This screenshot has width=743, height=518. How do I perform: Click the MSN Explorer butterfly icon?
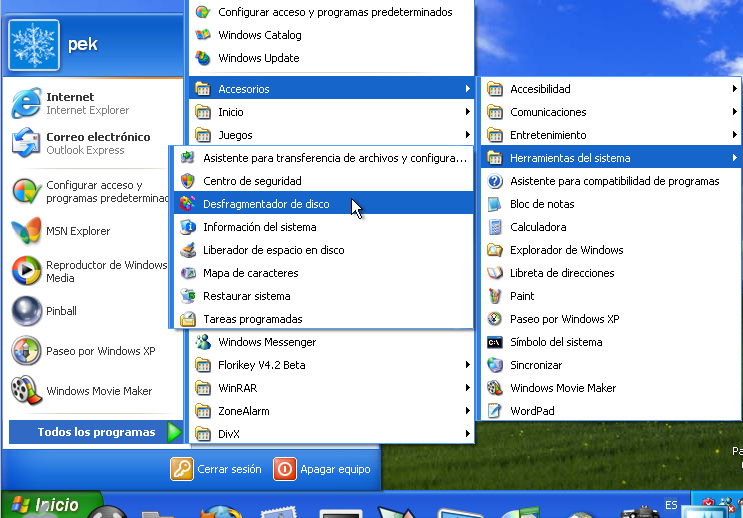(26, 231)
